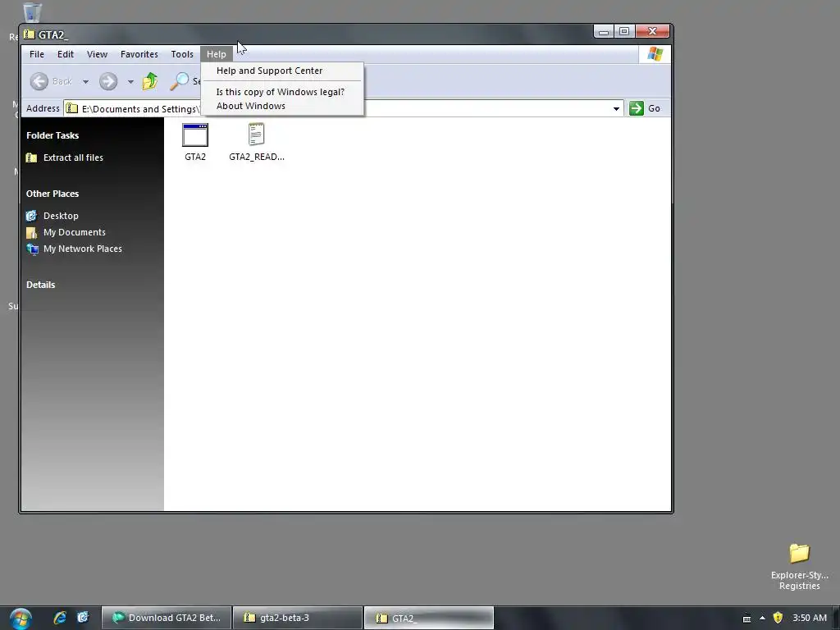Open the Edit menu
The height and width of the screenshot is (630, 840).
pyautogui.click(x=66, y=54)
